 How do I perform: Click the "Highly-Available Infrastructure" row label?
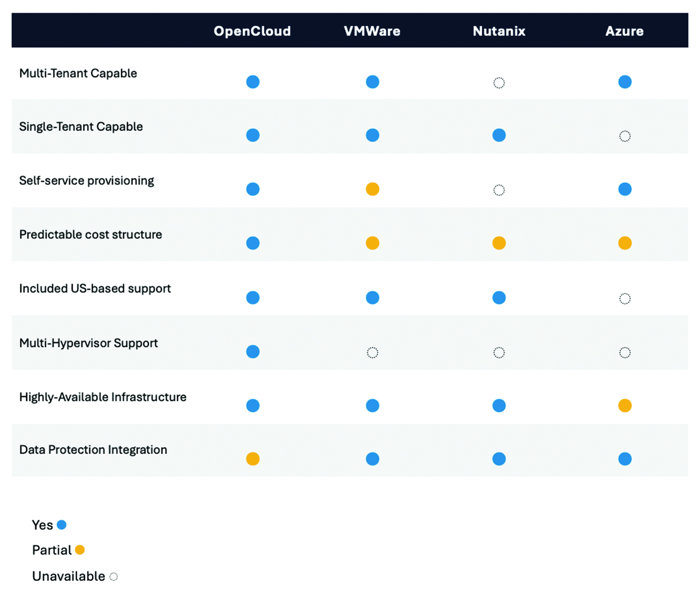tap(103, 398)
